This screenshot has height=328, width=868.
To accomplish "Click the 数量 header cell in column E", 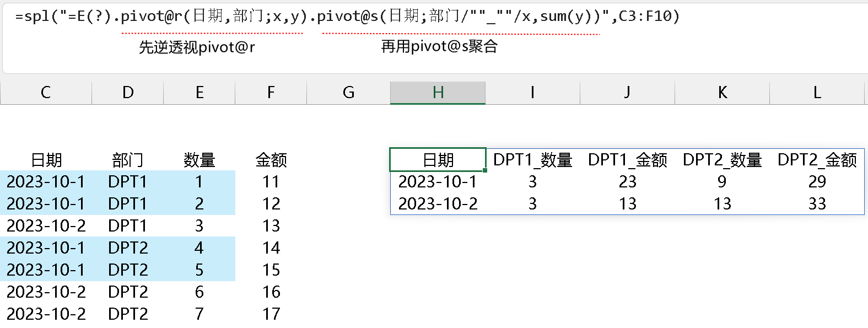I will click(200, 160).
